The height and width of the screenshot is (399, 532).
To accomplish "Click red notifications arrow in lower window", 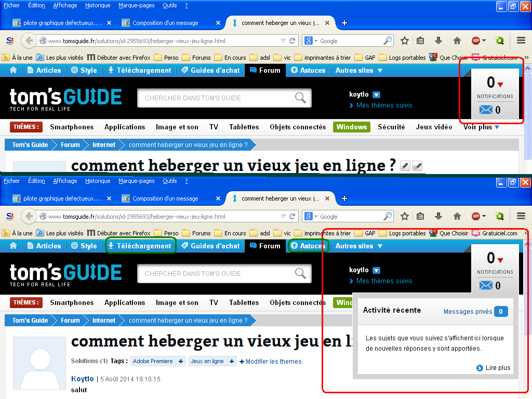I will point(500,260).
